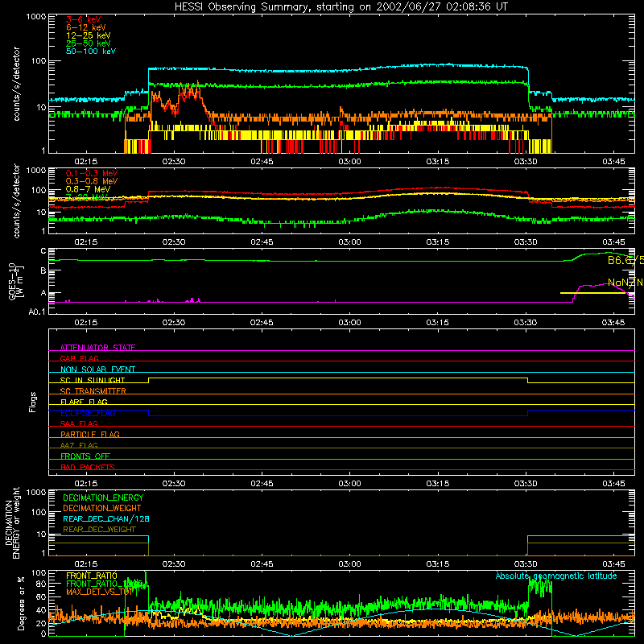Viewport: 644px width, 644px height.
Task: Click the 03:00 tick below the Flags panel
Action: [x=349, y=484]
